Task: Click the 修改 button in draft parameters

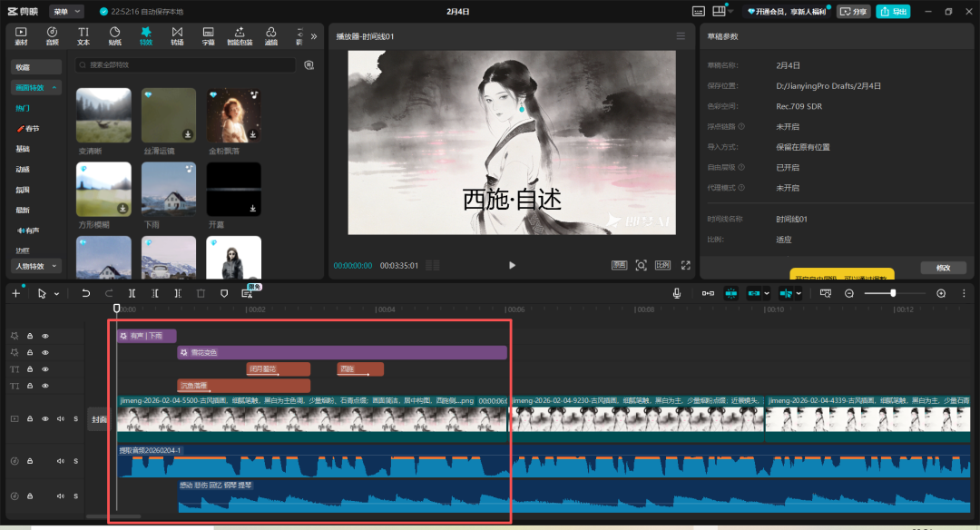Action: point(944,269)
